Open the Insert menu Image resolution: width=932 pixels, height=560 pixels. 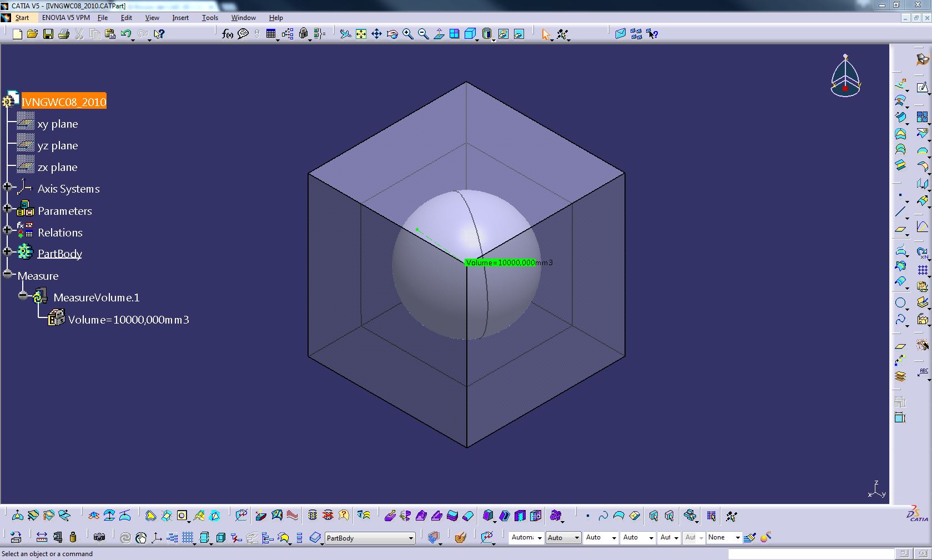click(x=180, y=18)
